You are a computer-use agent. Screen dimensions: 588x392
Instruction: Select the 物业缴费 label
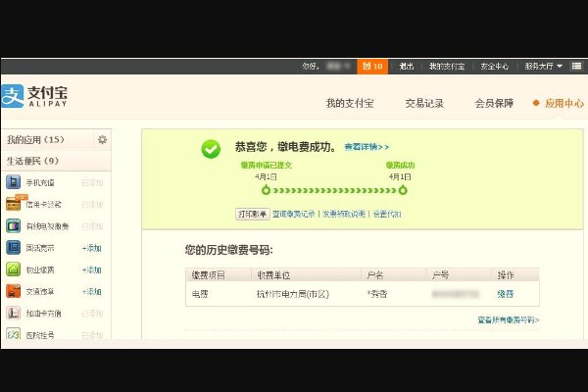click(x=40, y=269)
